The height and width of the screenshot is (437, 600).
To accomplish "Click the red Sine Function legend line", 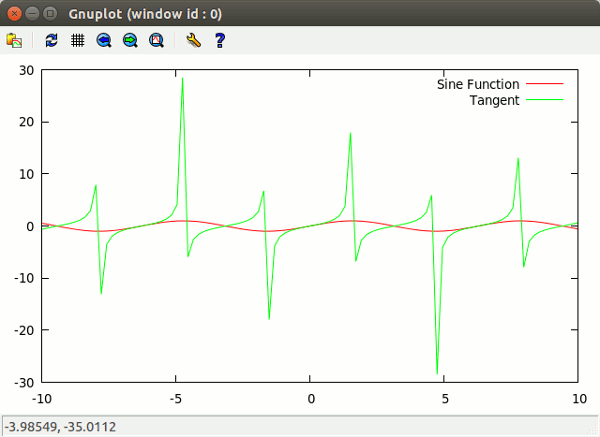I will point(545,85).
